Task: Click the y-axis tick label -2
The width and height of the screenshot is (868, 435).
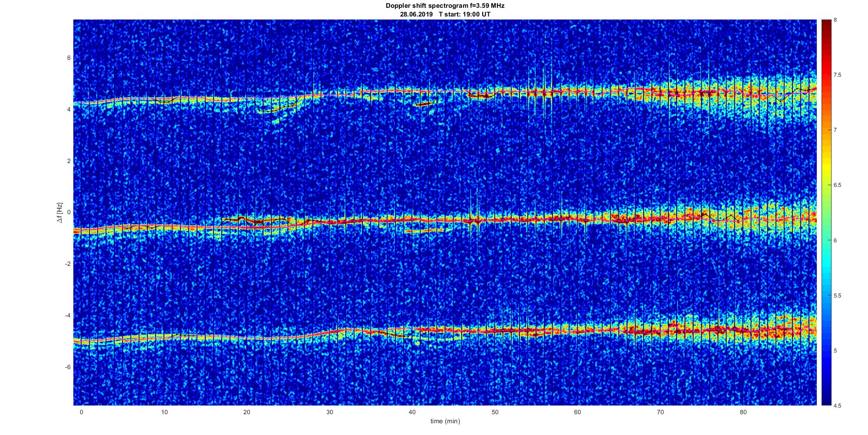Action: (68, 264)
